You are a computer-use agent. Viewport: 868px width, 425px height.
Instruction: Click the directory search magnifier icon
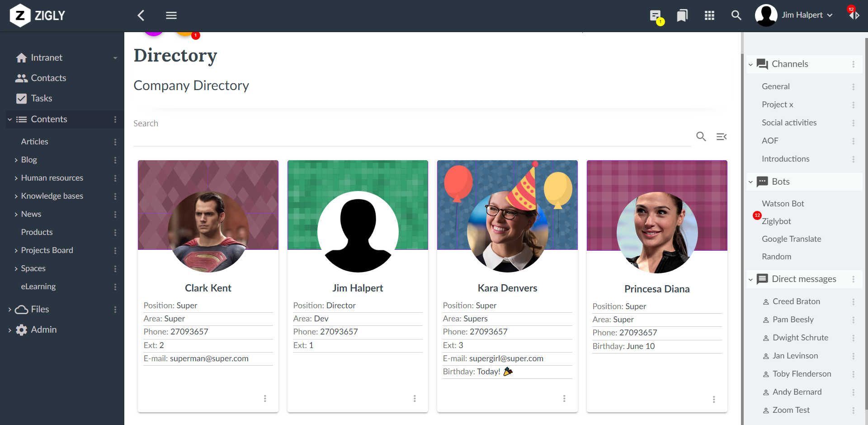click(x=701, y=136)
